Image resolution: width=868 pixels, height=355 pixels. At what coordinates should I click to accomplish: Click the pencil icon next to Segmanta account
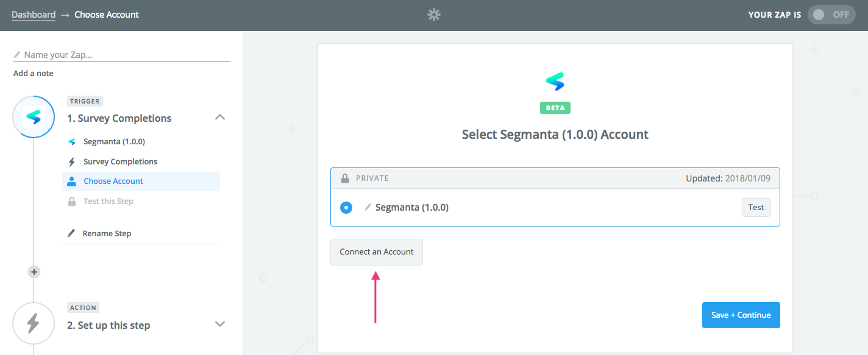click(x=368, y=208)
